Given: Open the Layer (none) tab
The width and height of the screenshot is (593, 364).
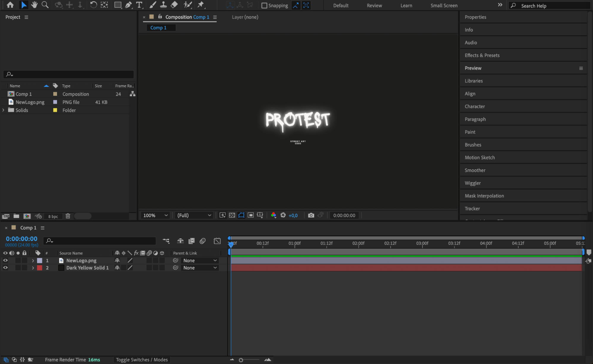Looking at the screenshot, I should pos(245,17).
